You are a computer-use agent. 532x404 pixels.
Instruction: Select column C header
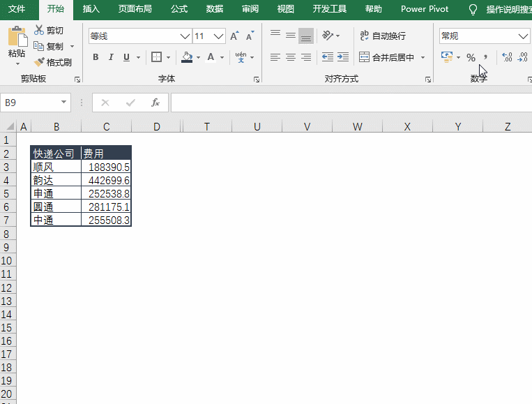tap(106, 126)
